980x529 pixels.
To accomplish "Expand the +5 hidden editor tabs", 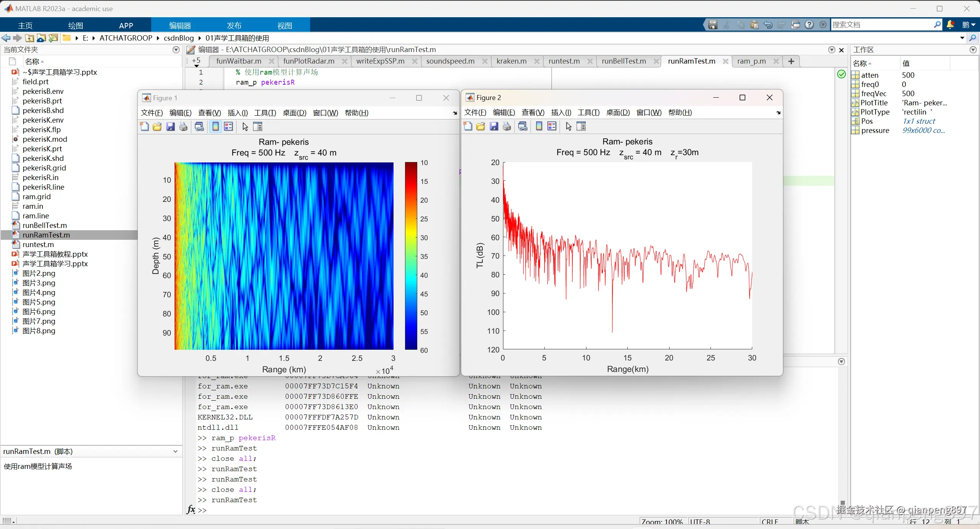I will pyautogui.click(x=196, y=61).
